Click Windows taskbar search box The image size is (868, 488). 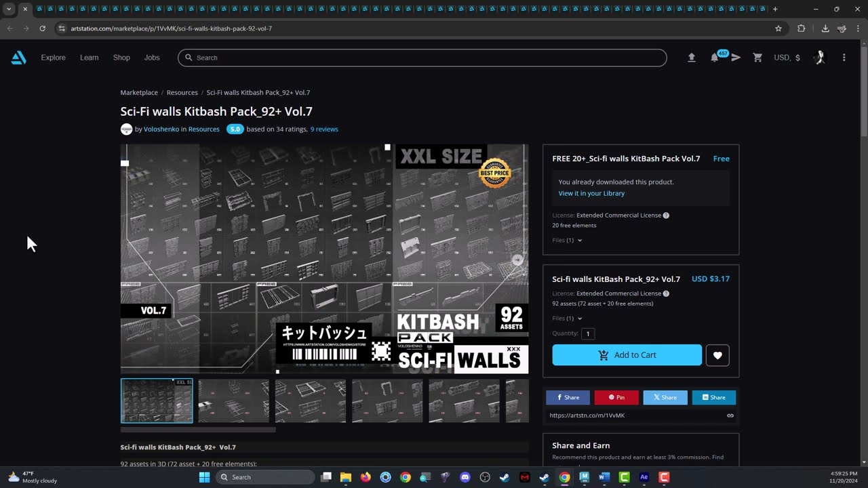[x=265, y=477]
